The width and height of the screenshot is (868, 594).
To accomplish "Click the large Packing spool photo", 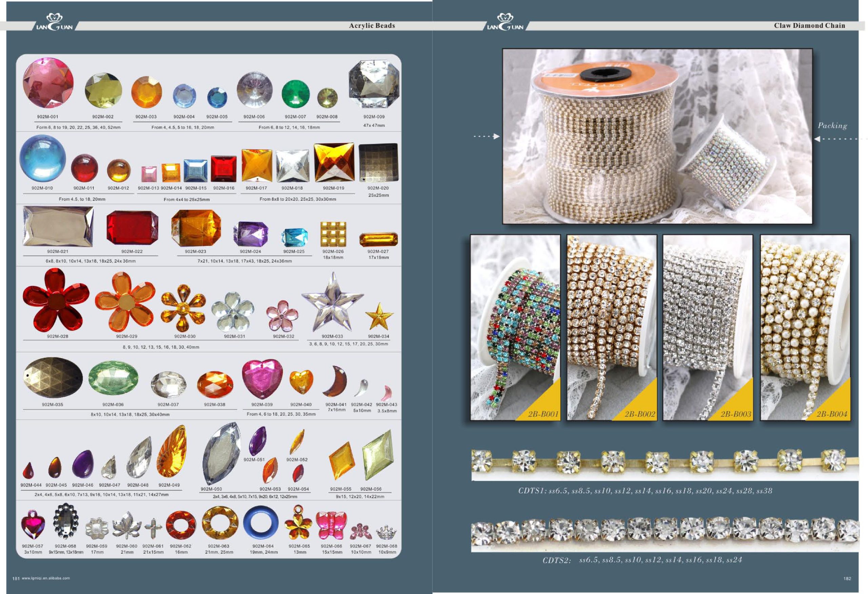I will [x=657, y=136].
